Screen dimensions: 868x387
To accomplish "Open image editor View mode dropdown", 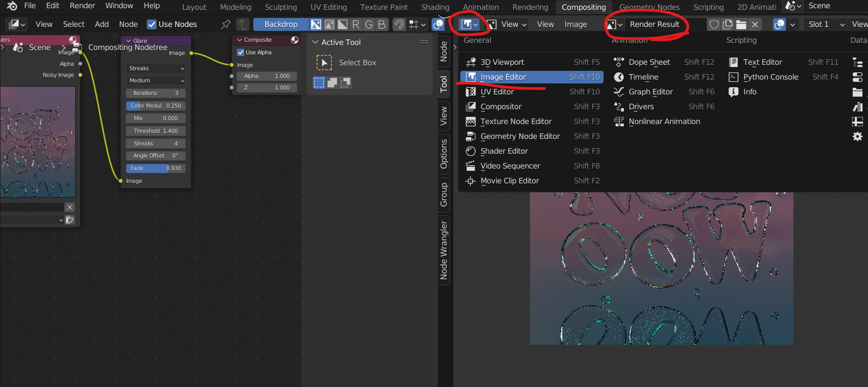I will [x=508, y=24].
